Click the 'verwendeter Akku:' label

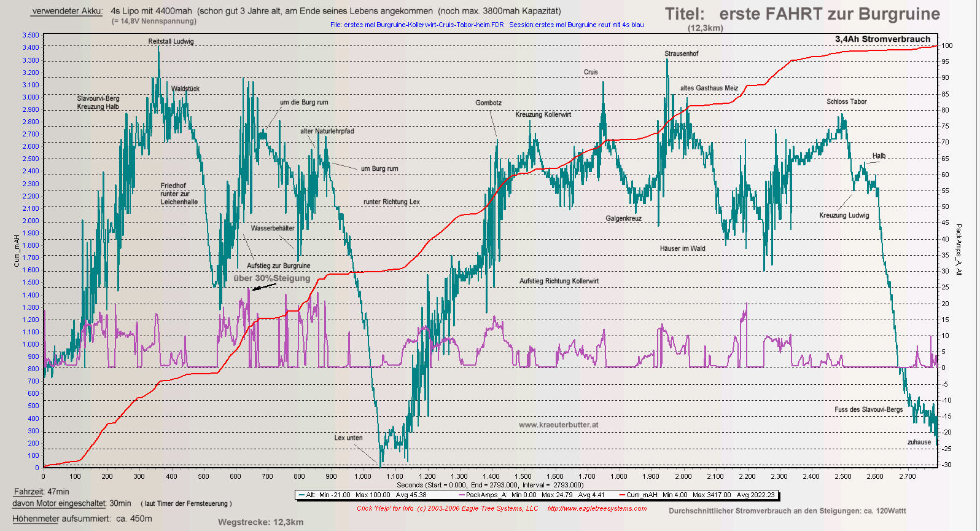click(x=67, y=11)
